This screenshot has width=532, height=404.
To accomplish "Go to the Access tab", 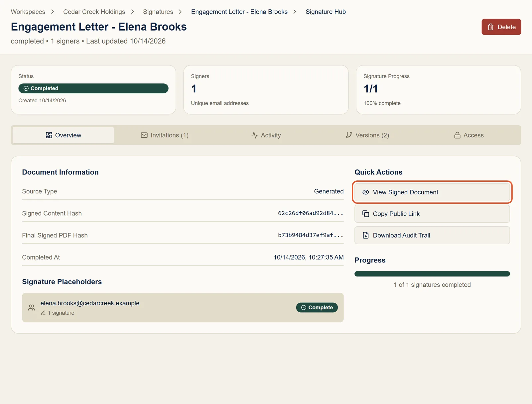I will 469,135.
